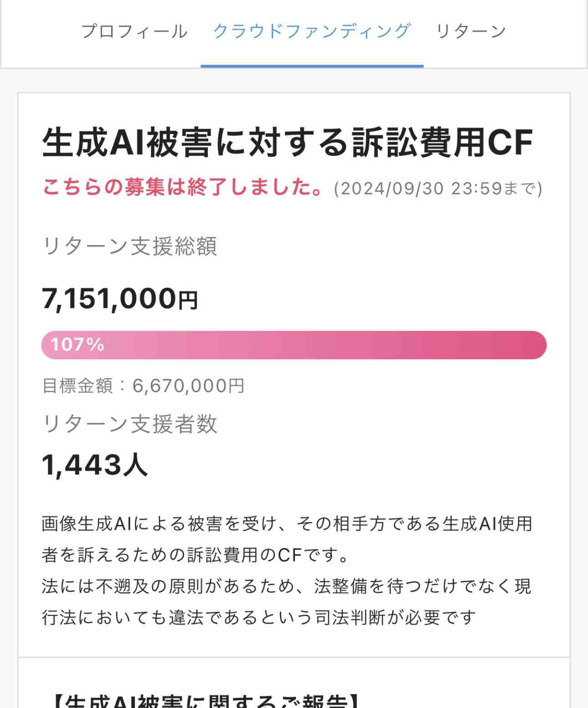The height and width of the screenshot is (708, 588).
Task: Click the リターン支援総額 label
Action: point(129,246)
